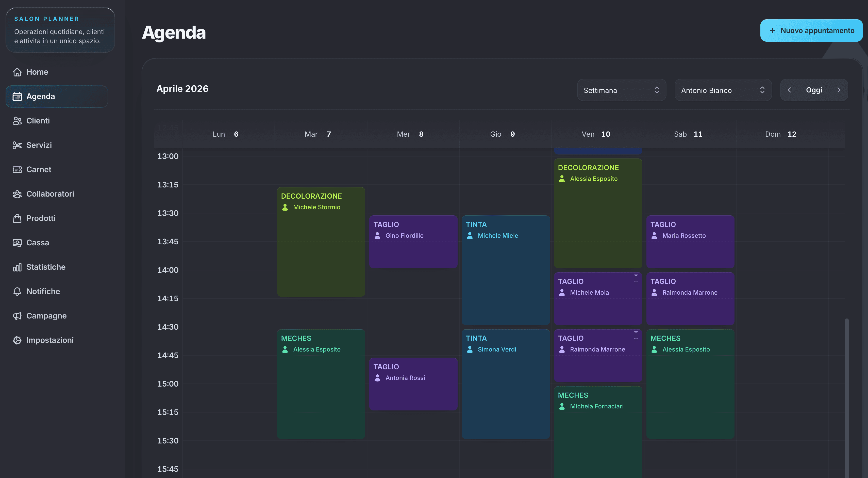Go to previous week with left chevron

point(789,90)
